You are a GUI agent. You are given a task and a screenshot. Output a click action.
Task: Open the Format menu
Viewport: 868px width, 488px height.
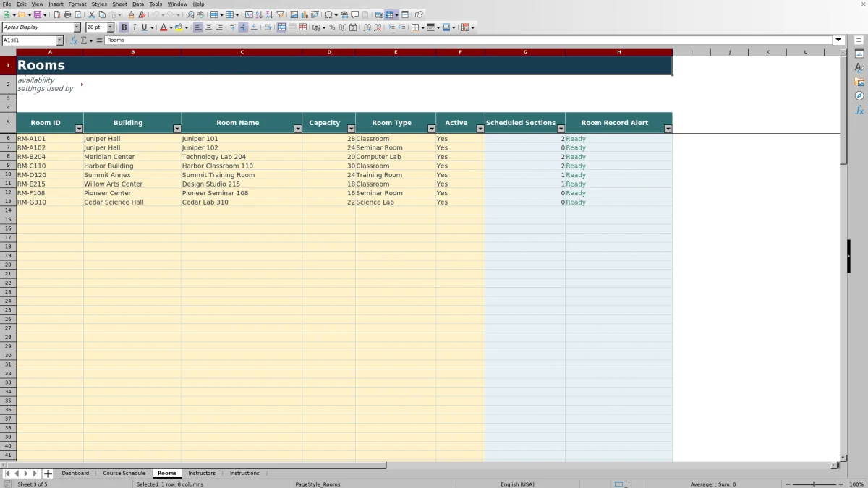click(x=77, y=4)
